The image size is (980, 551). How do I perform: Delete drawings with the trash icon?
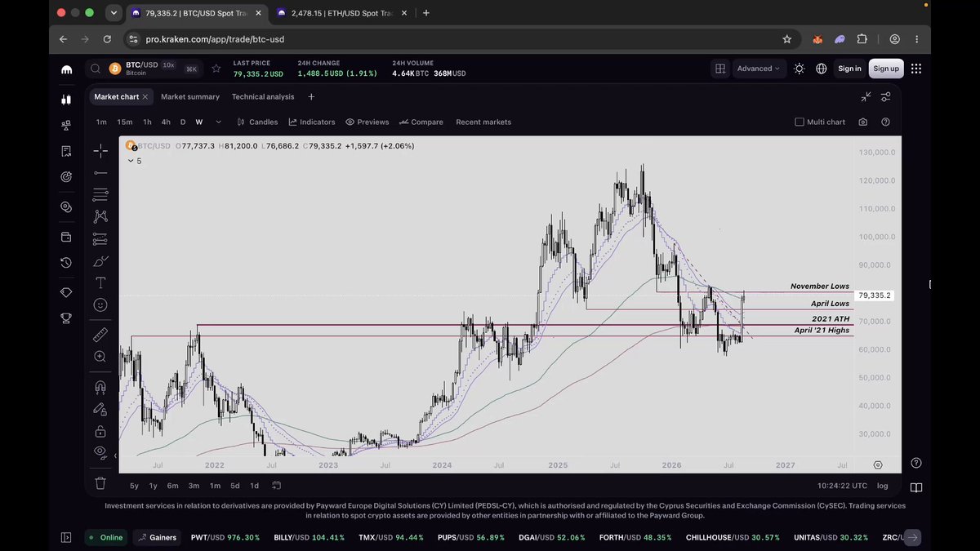(x=100, y=483)
